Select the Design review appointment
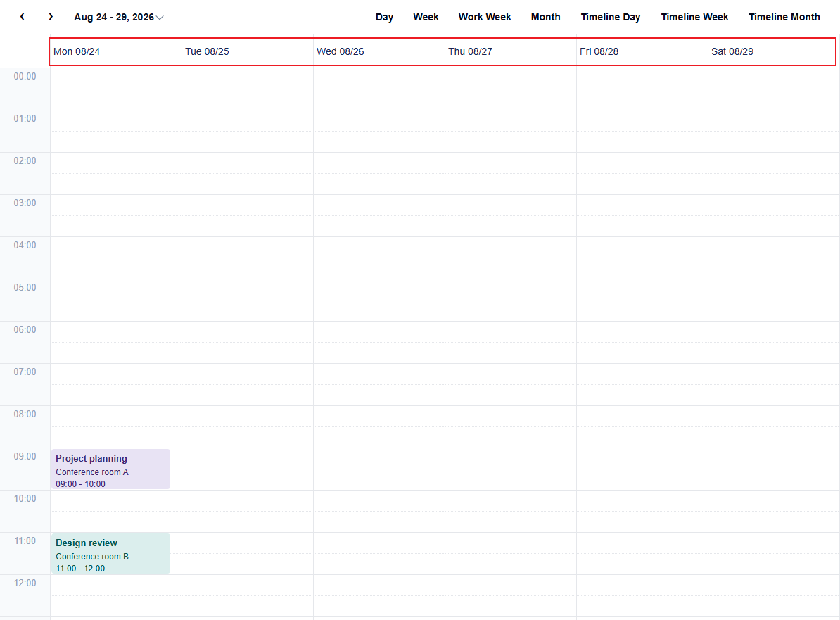This screenshot has width=840, height=620. click(111, 554)
